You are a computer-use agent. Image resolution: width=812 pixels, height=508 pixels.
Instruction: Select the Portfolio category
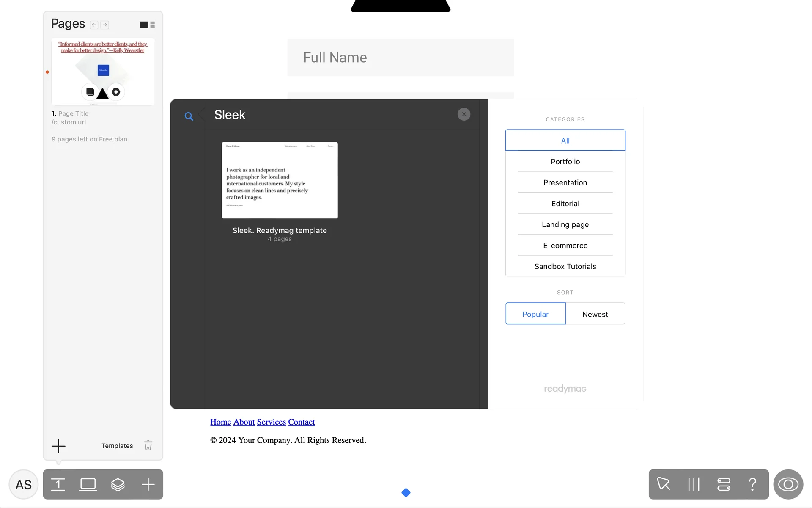pyautogui.click(x=565, y=162)
